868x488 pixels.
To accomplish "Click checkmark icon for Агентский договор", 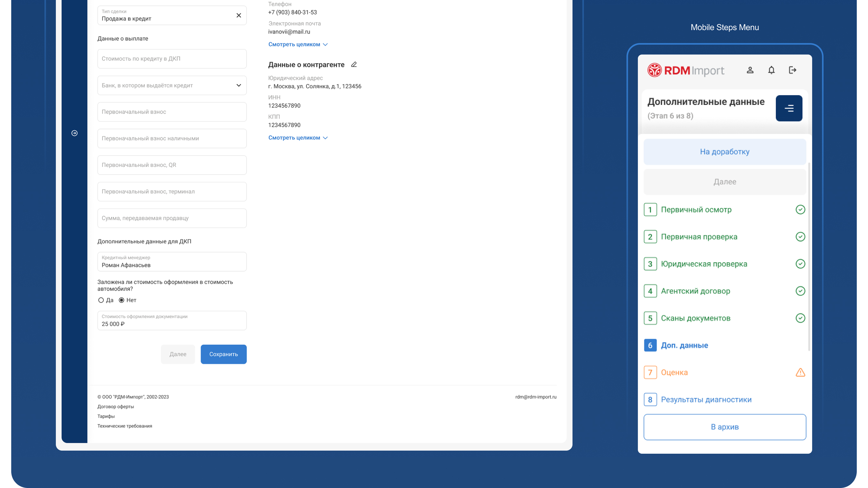I will 800,291.
